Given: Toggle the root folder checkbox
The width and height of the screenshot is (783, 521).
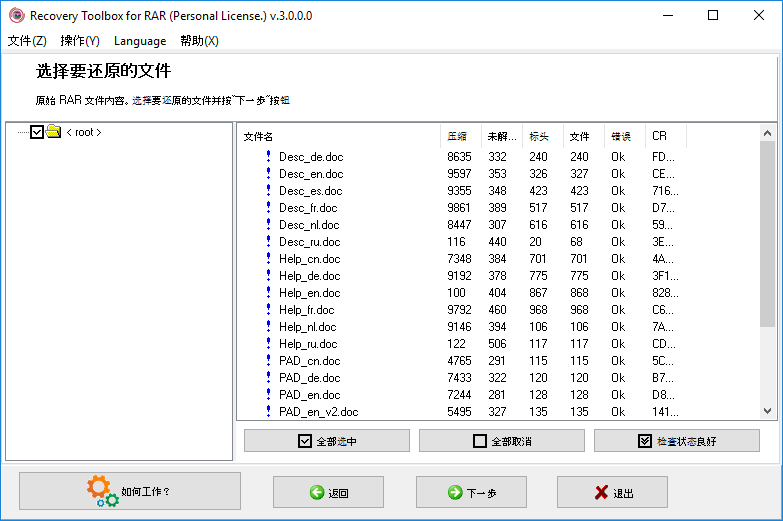Looking at the screenshot, I should coord(36,132).
